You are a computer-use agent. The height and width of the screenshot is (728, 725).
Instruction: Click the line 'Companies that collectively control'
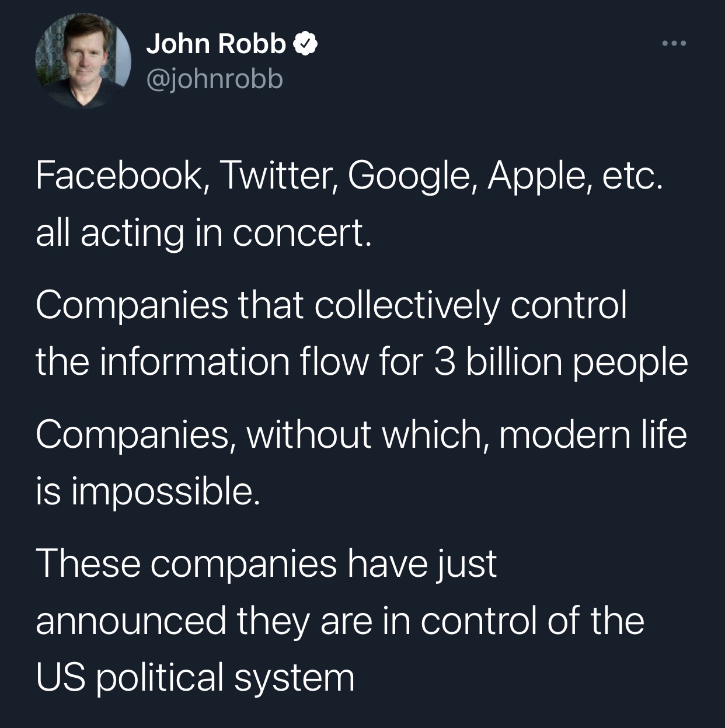331,305
